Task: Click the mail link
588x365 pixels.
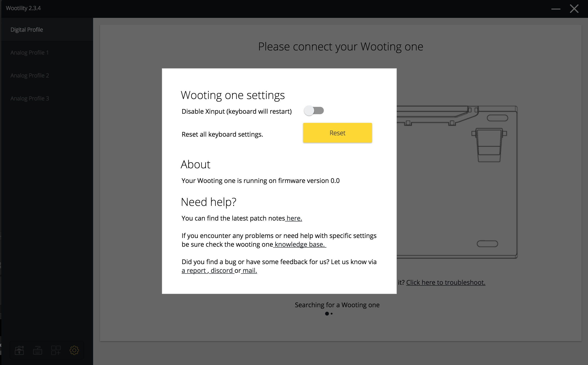Action: tap(250, 270)
